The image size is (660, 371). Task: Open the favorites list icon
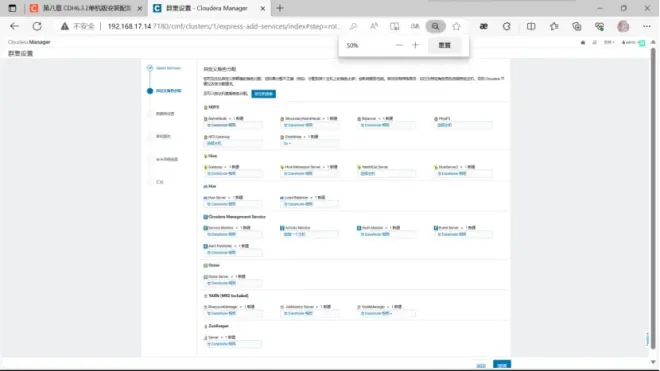tap(554, 26)
